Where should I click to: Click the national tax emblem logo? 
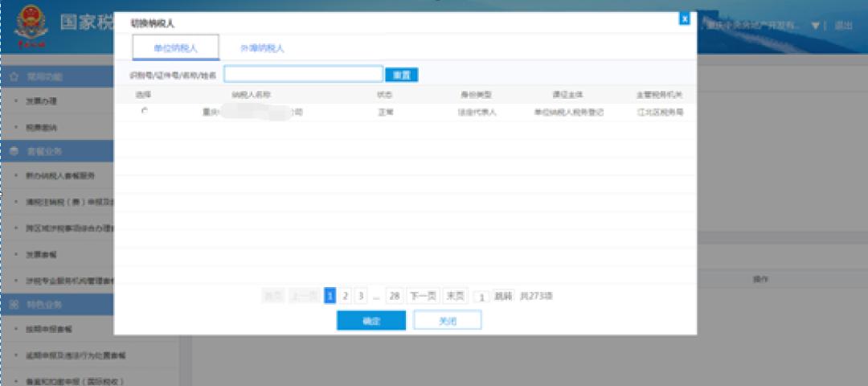[31, 26]
